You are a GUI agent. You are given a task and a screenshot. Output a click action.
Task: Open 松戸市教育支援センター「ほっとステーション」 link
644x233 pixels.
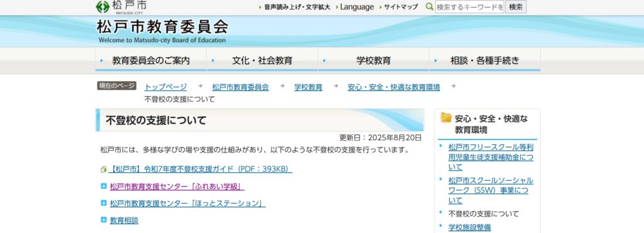187,203
